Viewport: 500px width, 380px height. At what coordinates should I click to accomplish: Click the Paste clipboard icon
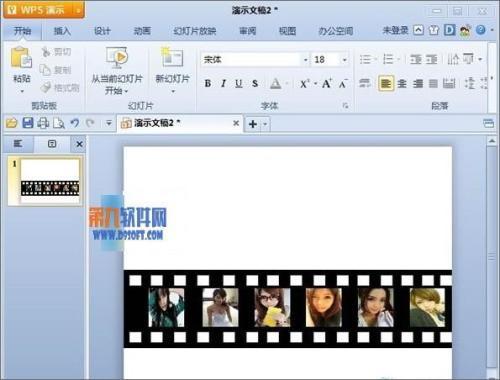pos(21,58)
